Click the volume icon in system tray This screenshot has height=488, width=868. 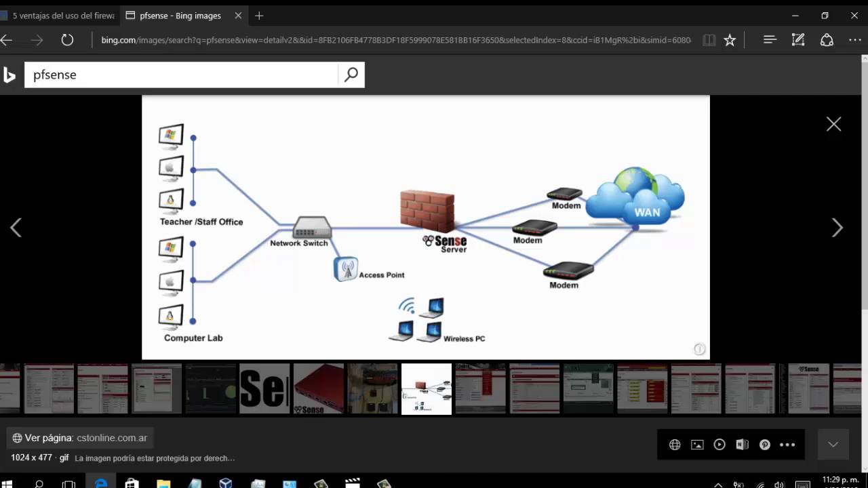coord(780,485)
